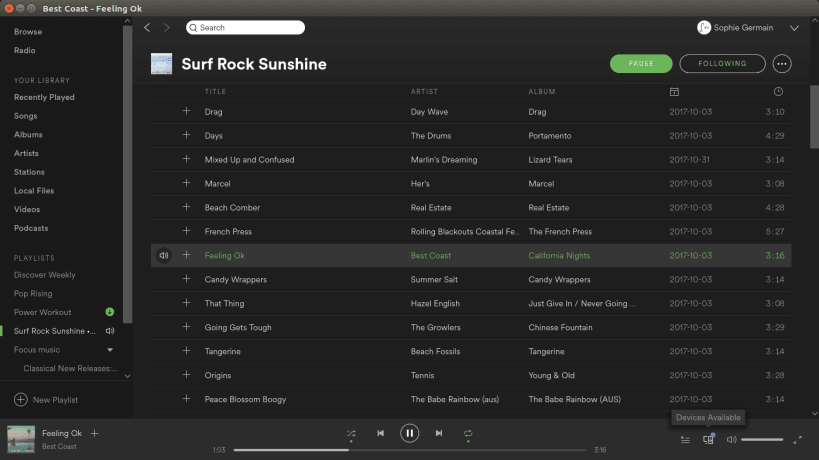Open the Devices Available icon
The image size is (819, 460).
point(708,440)
